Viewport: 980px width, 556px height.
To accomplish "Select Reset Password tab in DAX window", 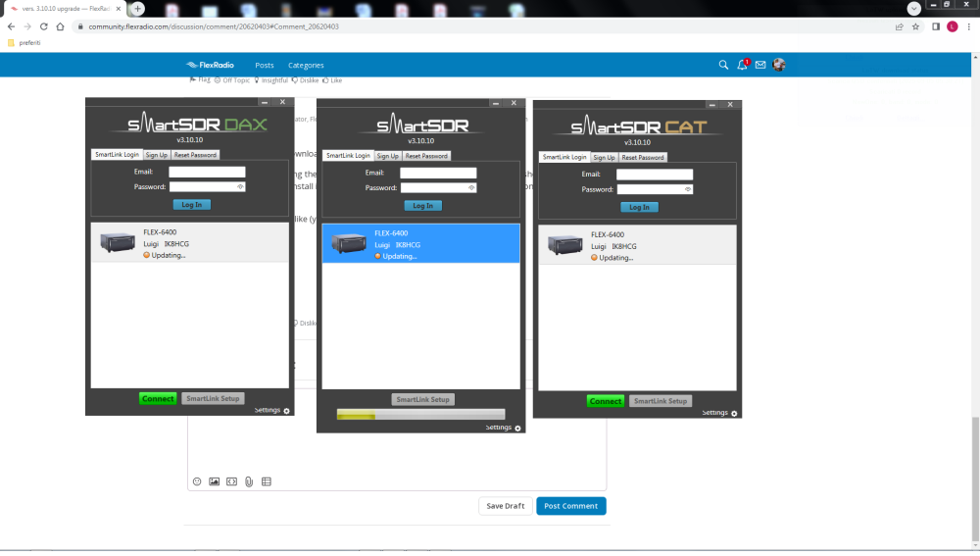I will [x=195, y=155].
